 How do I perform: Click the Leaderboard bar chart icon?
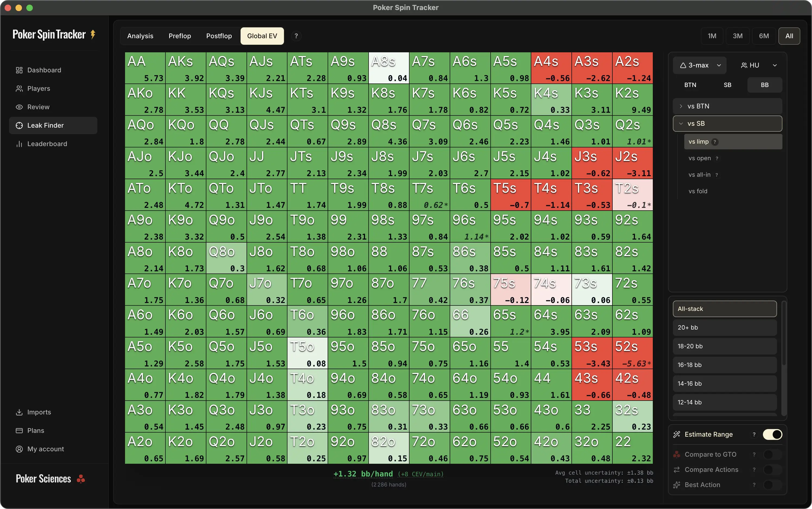click(x=19, y=144)
